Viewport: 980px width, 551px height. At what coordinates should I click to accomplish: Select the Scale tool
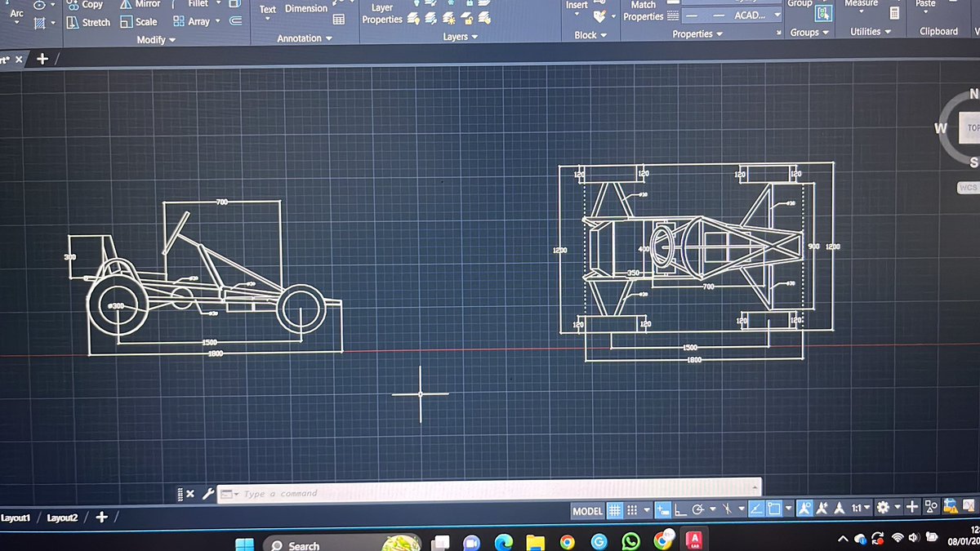pos(138,22)
